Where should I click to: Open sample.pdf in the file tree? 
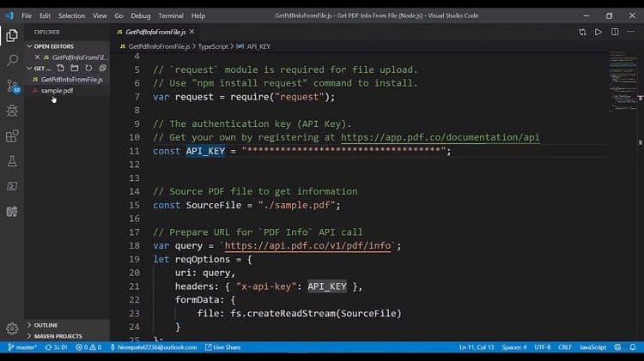tap(57, 90)
